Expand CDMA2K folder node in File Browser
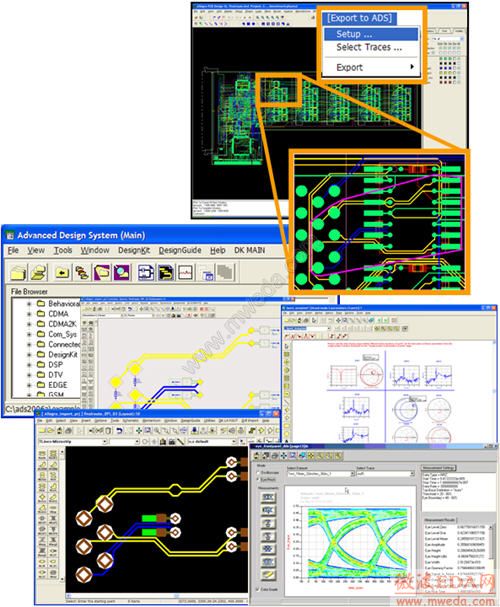The image size is (500, 607). pyautogui.click(x=29, y=324)
